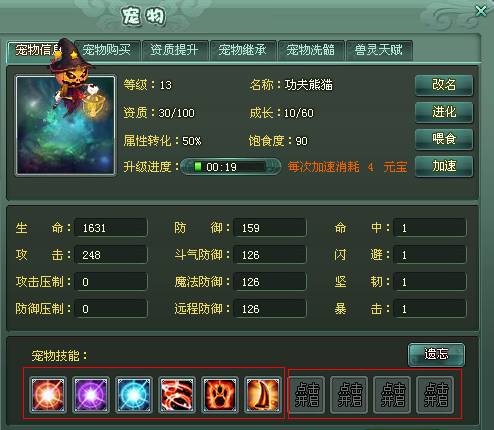Click the 改名 rename button

[444, 85]
